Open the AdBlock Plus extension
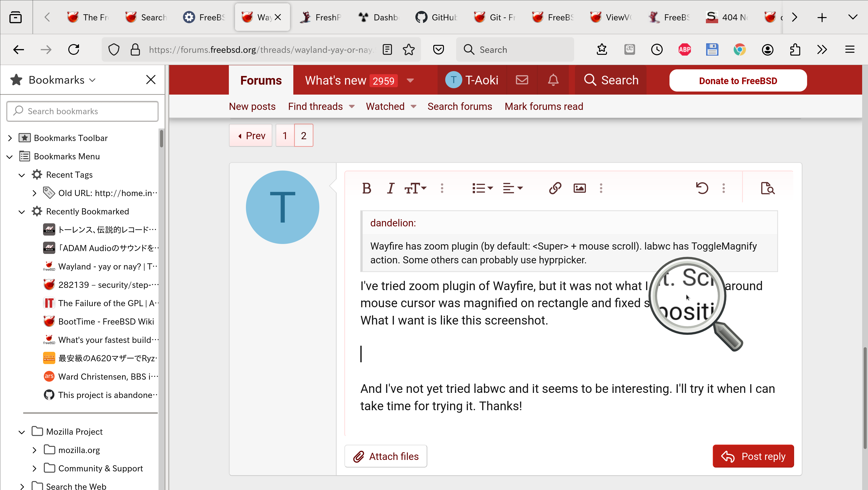 (x=684, y=50)
